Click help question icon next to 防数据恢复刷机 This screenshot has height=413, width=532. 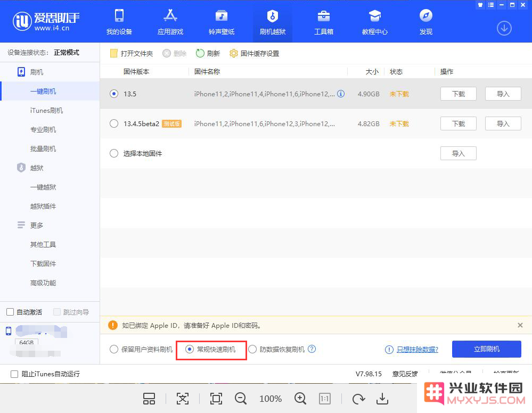pyautogui.click(x=312, y=349)
